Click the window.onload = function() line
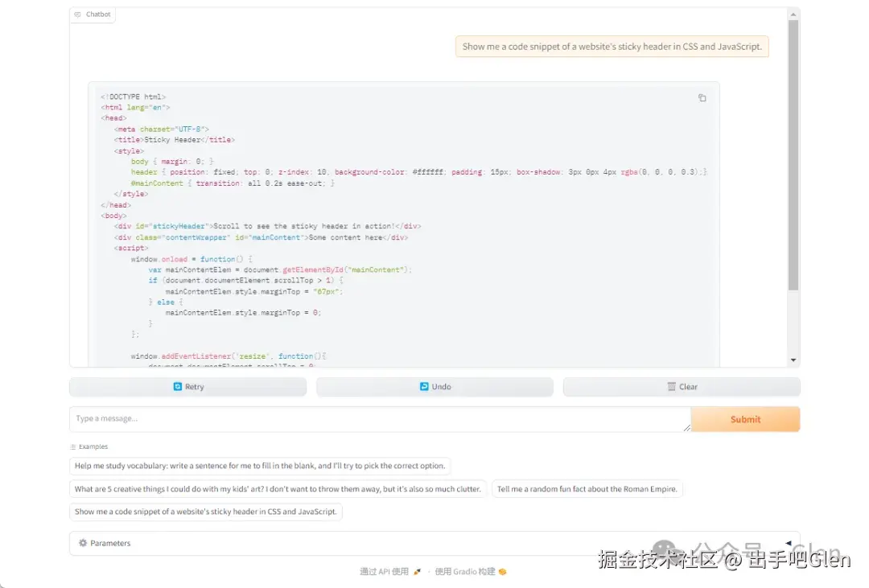This screenshot has height=588, width=869. (192, 259)
